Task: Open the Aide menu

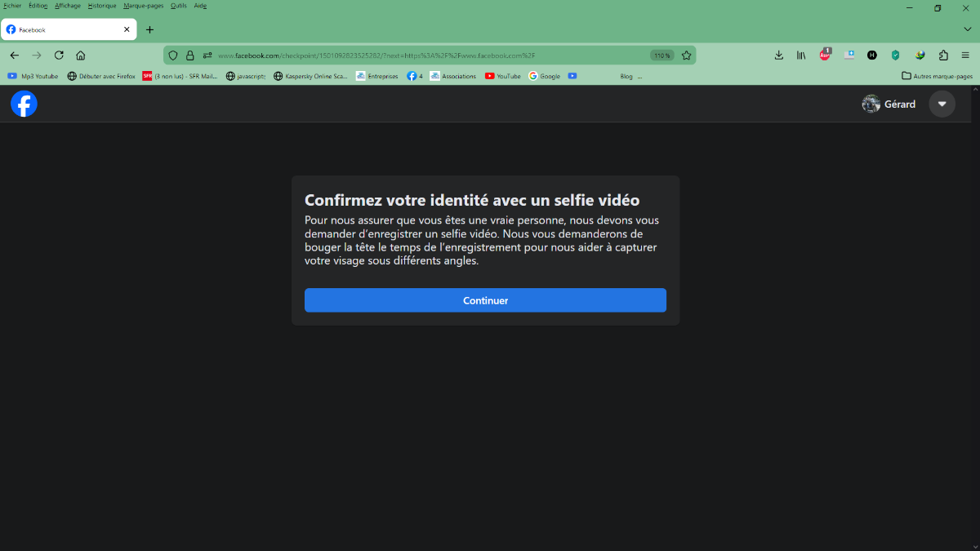Action: pos(200,6)
